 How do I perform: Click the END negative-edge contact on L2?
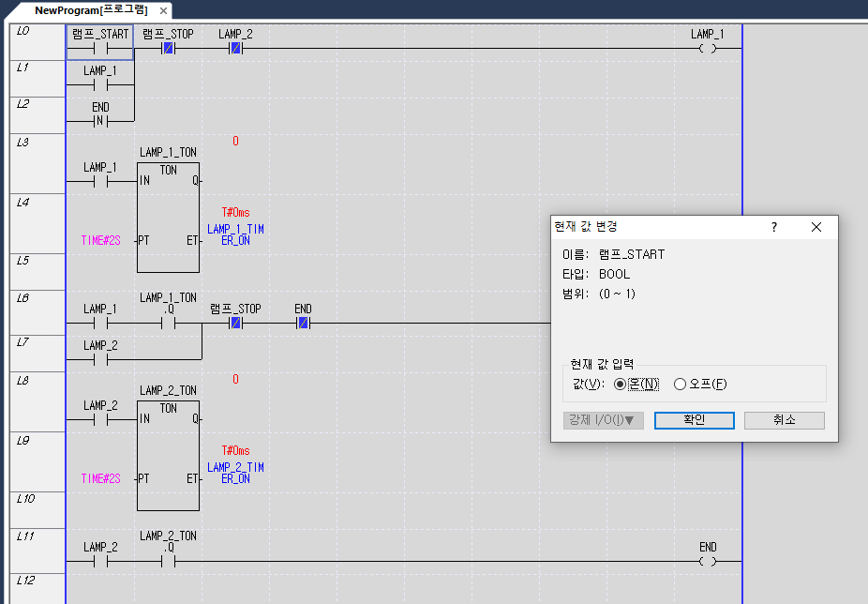100,121
